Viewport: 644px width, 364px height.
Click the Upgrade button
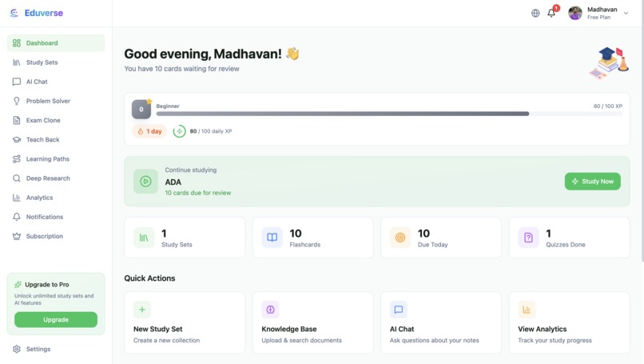56,319
